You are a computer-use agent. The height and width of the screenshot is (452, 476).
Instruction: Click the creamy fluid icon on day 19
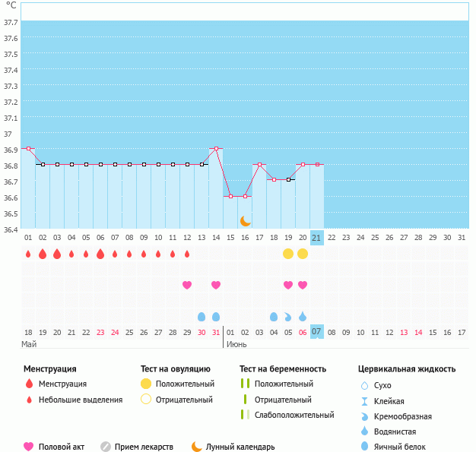[x=288, y=316]
